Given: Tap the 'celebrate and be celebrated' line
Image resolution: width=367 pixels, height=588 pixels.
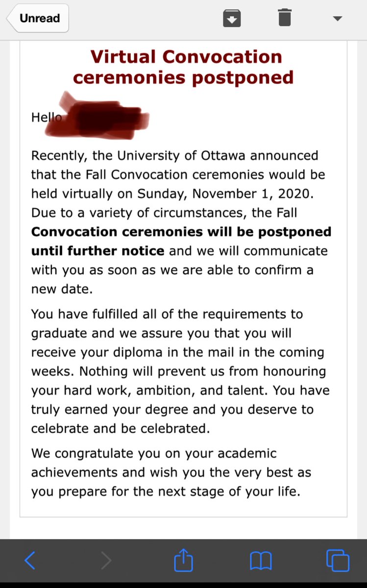Looking at the screenshot, I should 121,428.
